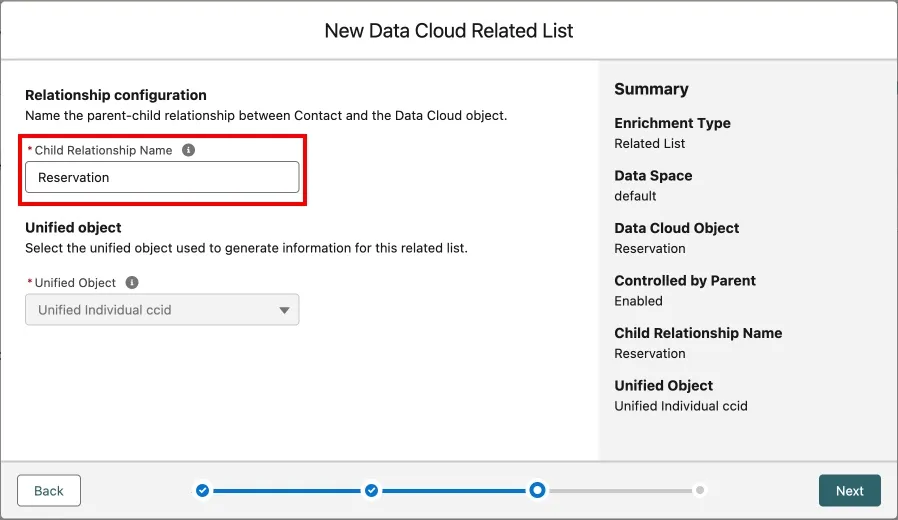
Task: Focus the Child Relationship Name text field
Action: coord(162,177)
